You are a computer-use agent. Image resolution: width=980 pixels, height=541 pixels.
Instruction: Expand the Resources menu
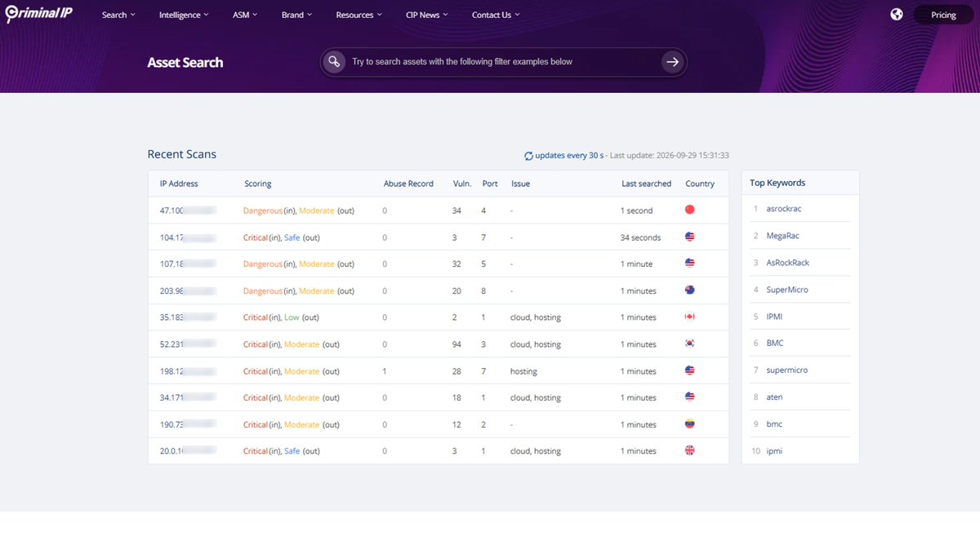[359, 15]
